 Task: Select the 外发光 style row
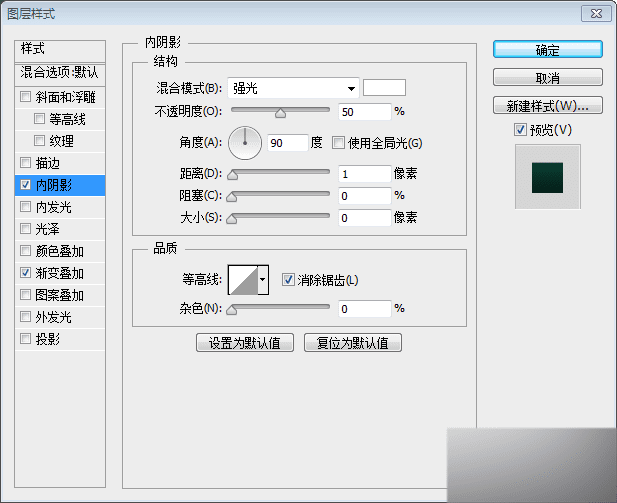coord(60,317)
